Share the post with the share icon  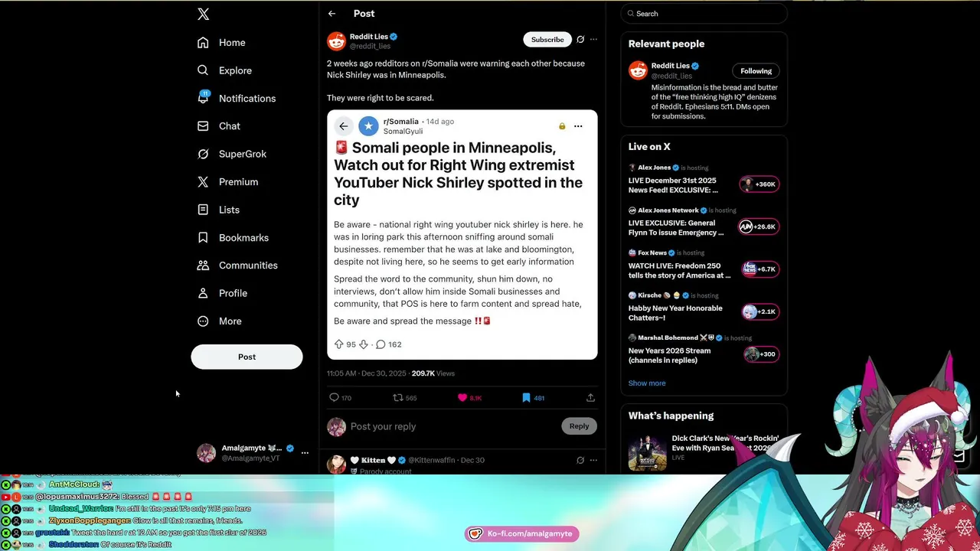click(590, 398)
